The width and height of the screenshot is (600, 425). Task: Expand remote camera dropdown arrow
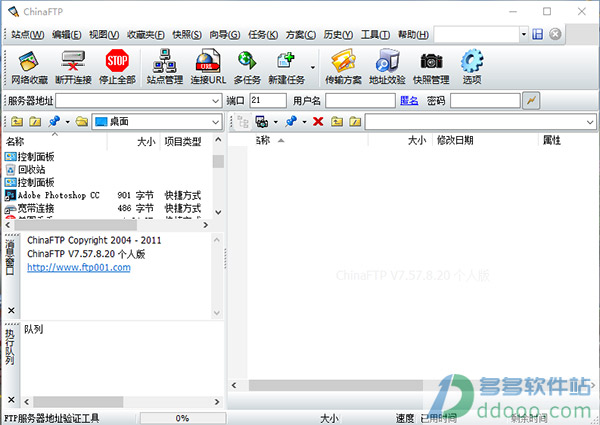(x=276, y=122)
